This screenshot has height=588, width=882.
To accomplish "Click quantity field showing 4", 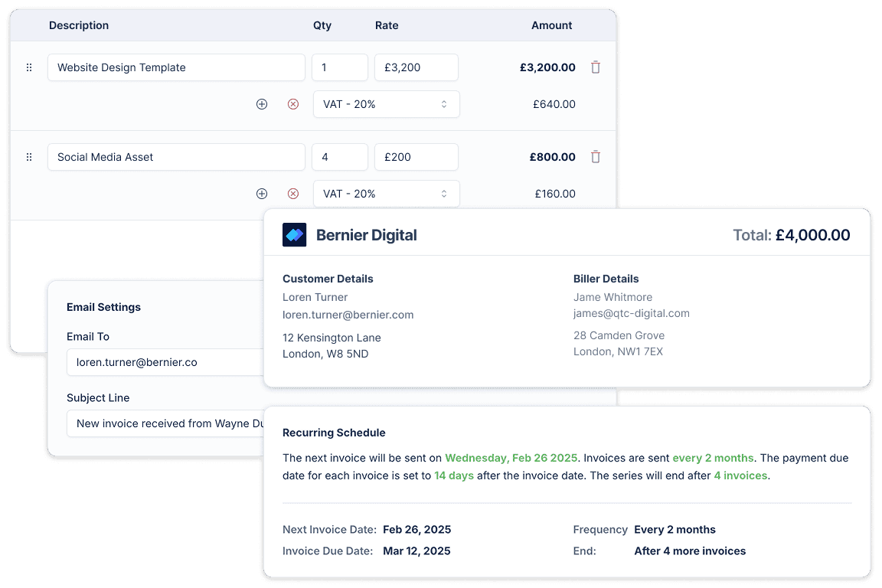I will (x=339, y=157).
